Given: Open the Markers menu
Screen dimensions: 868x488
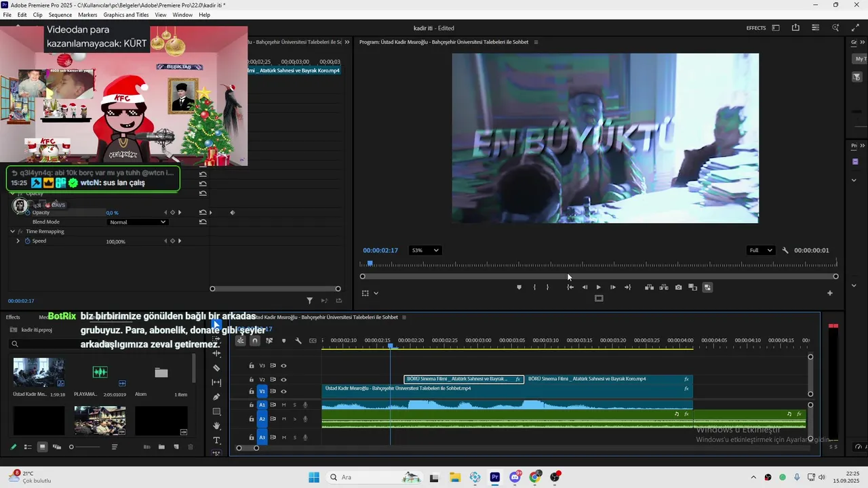Looking at the screenshot, I should [x=87, y=15].
